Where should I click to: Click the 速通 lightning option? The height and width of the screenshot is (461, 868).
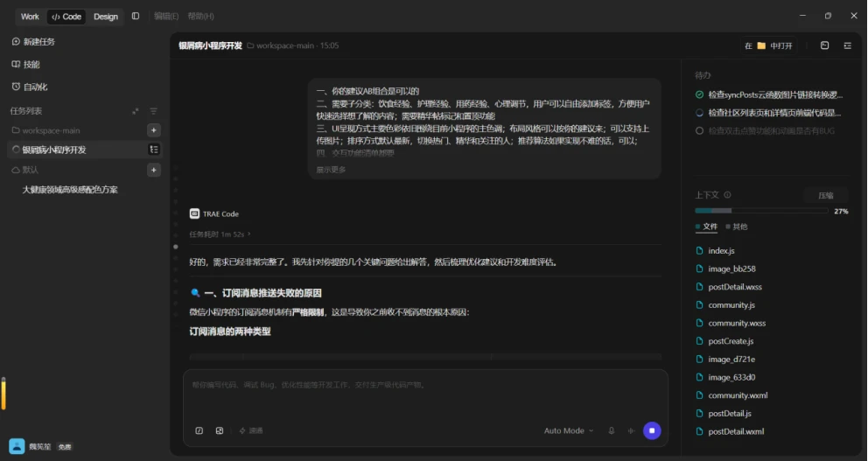tap(251, 430)
